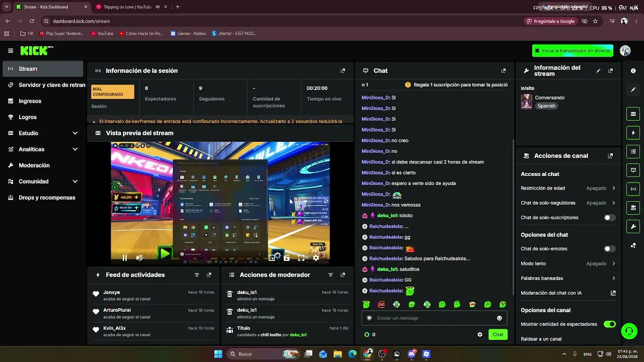Open the green headset support button
Image resolution: width=644 pixels, height=362 pixels.
[629, 331]
